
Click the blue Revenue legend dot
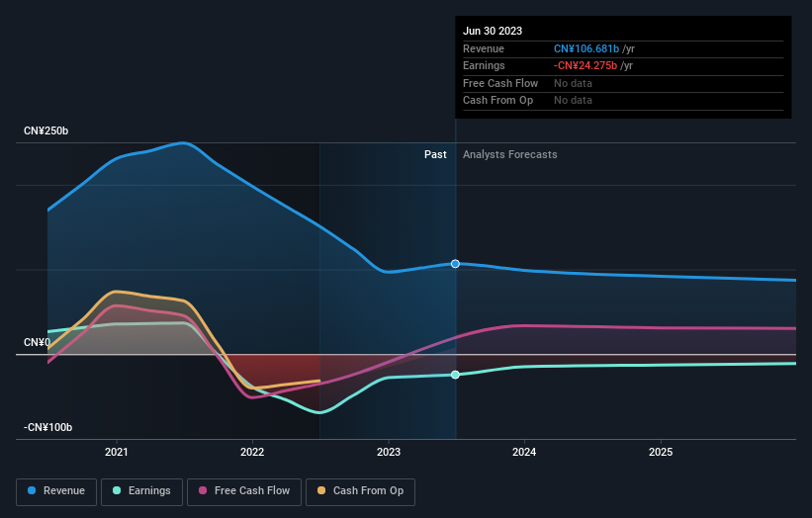pyautogui.click(x=32, y=490)
